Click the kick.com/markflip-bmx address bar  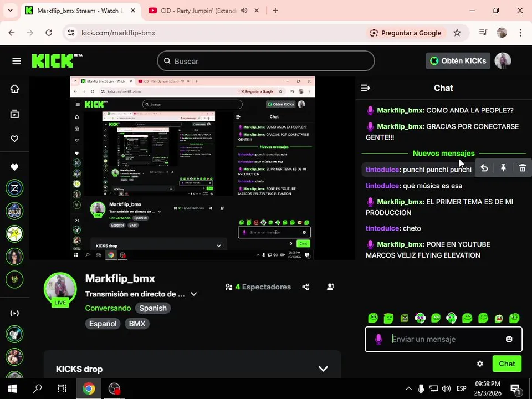[119, 33]
